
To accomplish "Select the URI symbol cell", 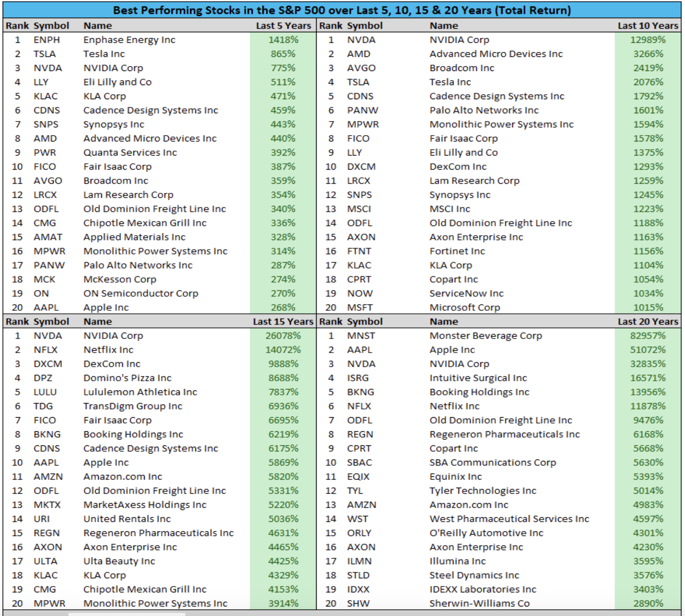I will point(41,519).
